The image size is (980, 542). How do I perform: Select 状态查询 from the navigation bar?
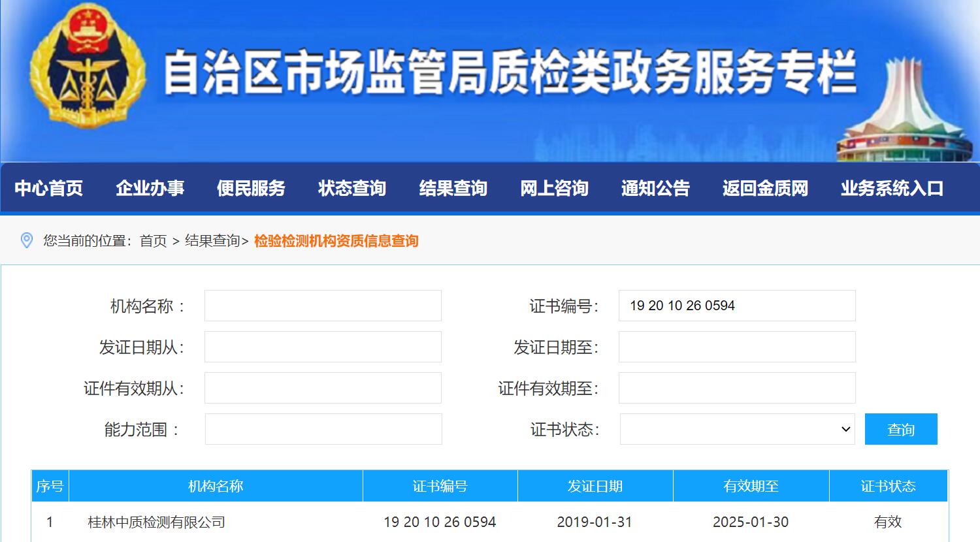click(x=352, y=188)
